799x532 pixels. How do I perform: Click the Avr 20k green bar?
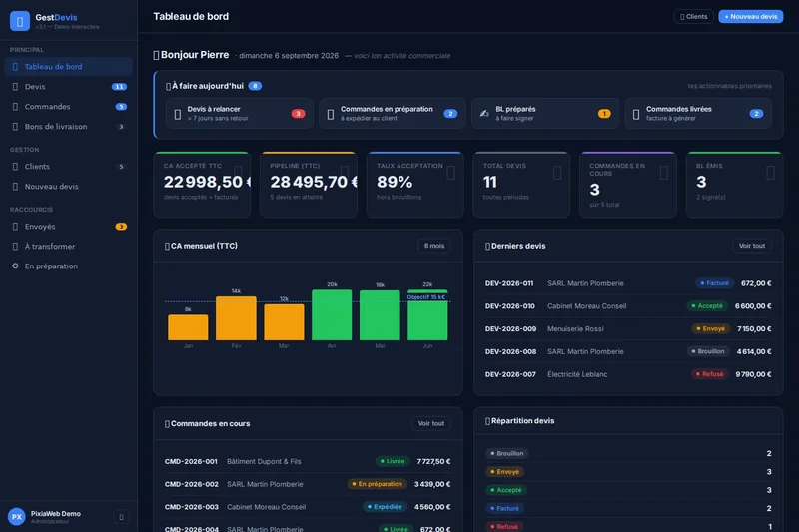[332, 315]
